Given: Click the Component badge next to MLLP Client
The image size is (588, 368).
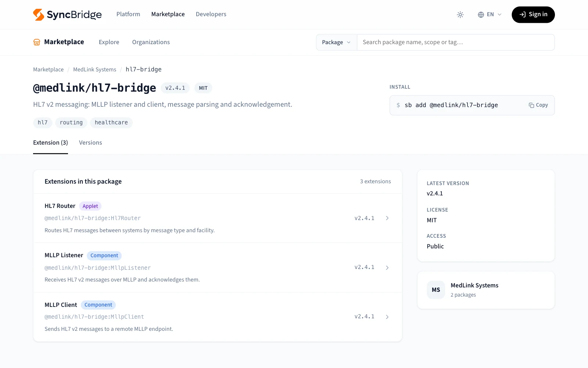Looking at the screenshot, I should 98,305.
